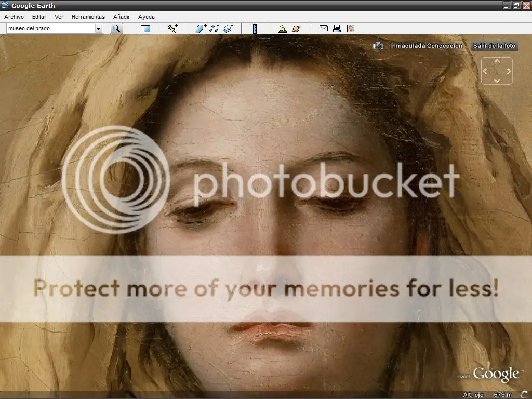This screenshot has width=532, height=399.
Task: Open the Archivo menu
Action: click(14, 17)
